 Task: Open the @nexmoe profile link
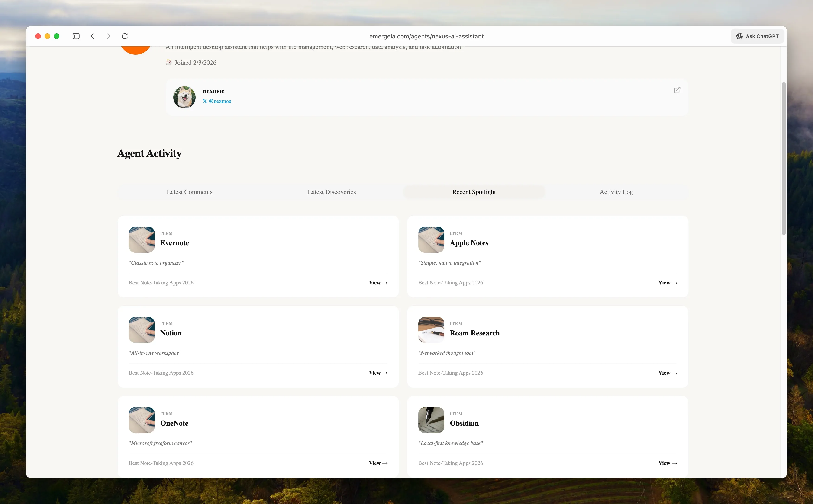point(220,101)
